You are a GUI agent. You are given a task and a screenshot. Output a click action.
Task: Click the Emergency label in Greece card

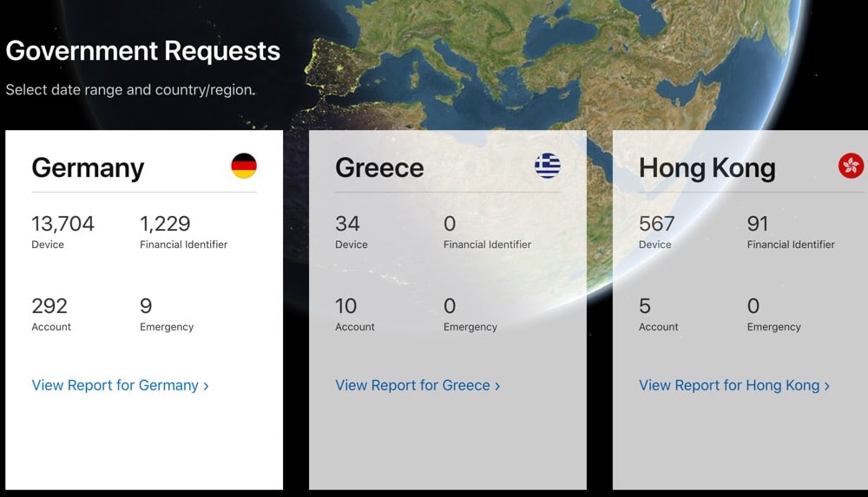pyautogui.click(x=470, y=327)
